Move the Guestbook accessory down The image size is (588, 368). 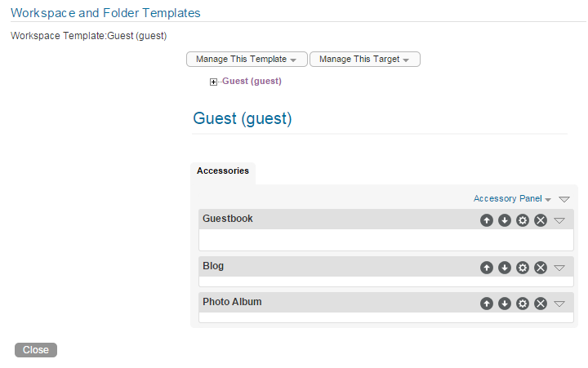505,220
